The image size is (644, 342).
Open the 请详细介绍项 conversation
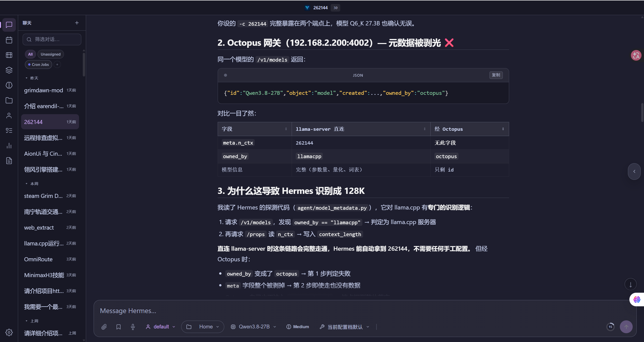(x=50, y=333)
